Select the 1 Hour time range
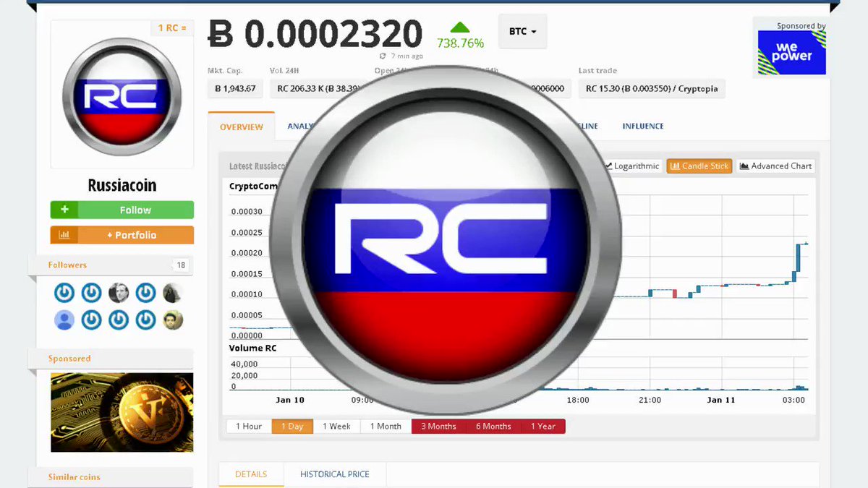The height and width of the screenshot is (488, 868). 249,426
